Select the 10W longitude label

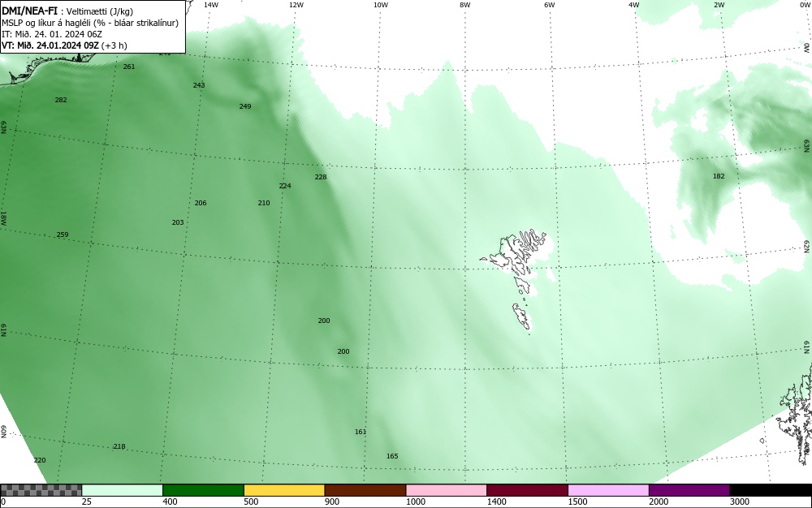click(381, 5)
